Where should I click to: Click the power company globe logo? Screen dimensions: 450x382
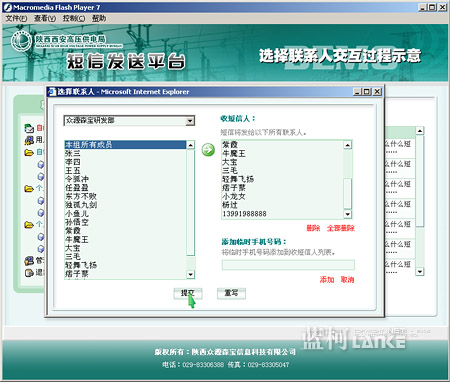(x=21, y=41)
